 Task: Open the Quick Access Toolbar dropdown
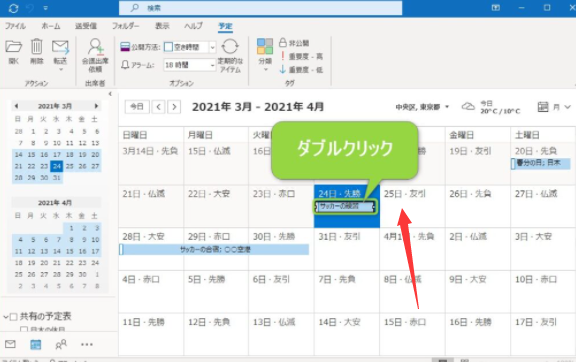pyautogui.click(x=46, y=8)
